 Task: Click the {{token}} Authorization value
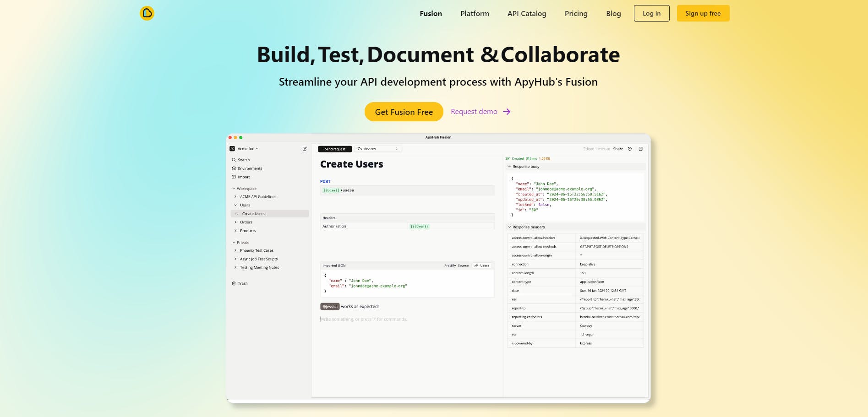419,226
